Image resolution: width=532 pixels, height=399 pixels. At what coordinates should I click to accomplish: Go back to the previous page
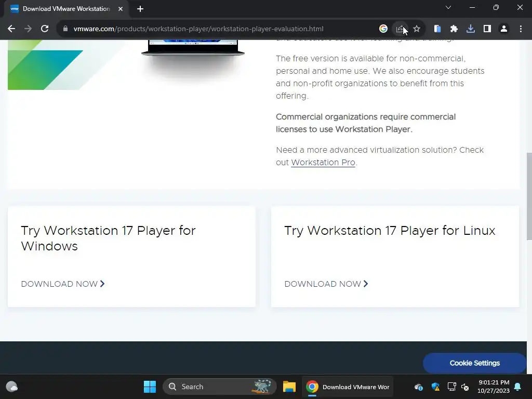click(x=11, y=29)
